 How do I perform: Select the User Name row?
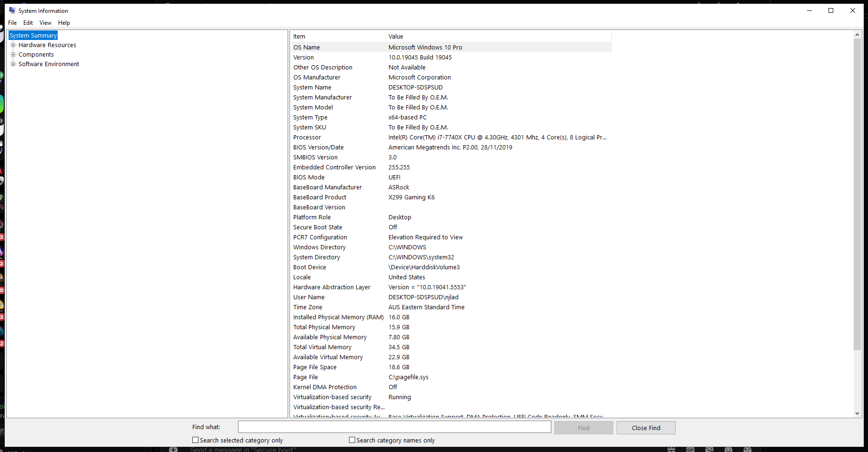(452, 297)
